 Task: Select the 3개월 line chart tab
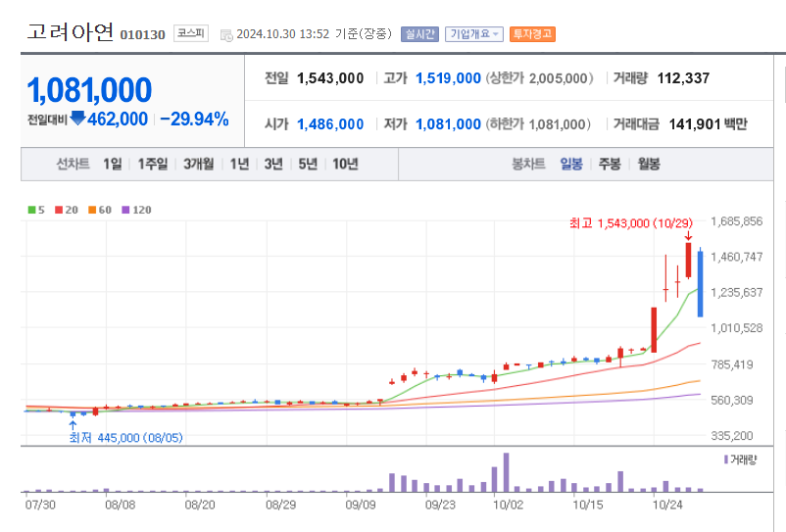tap(199, 164)
